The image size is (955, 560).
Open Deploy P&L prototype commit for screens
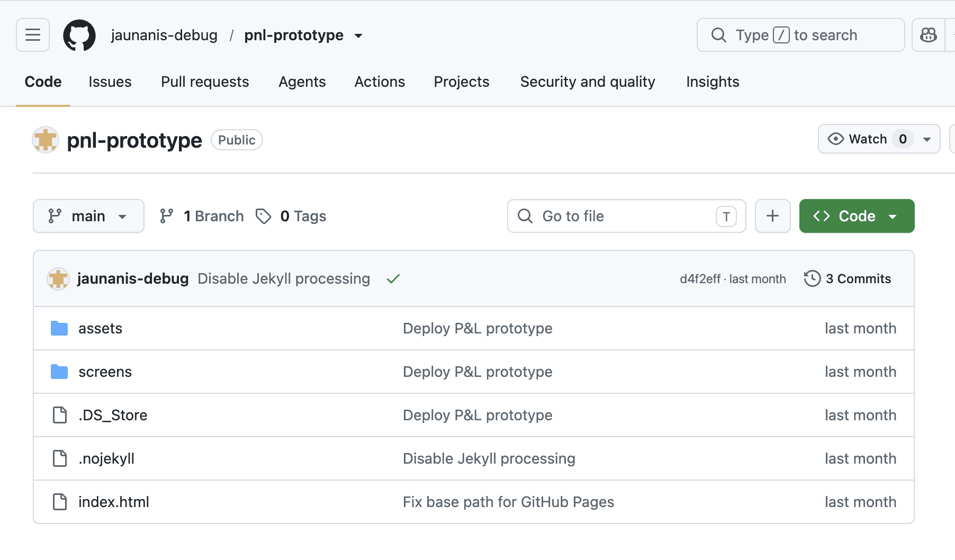(x=478, y=372)
